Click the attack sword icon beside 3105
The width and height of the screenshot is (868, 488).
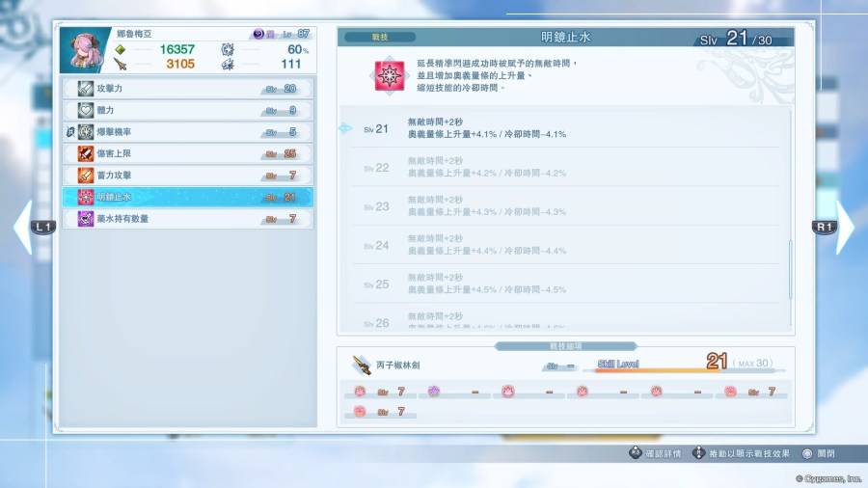(x=121, y=65)
